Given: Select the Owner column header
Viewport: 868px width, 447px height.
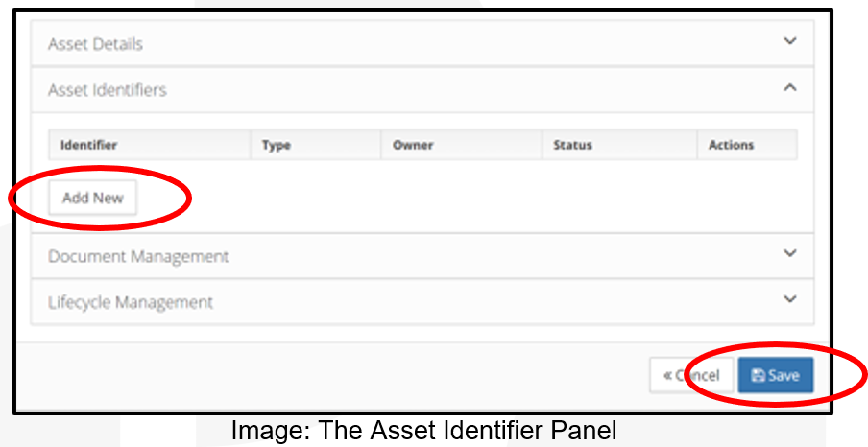Looking at the screenshot, I should (413, 145).
